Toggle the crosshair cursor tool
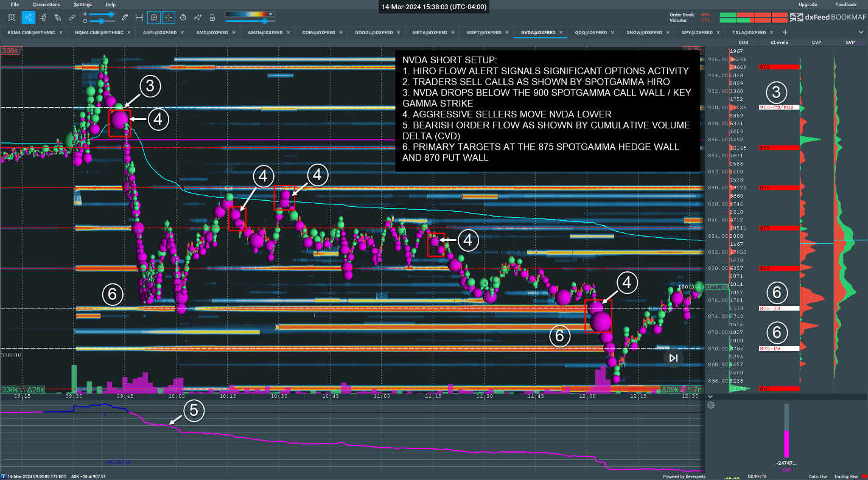The width and height of the screenshot is (868, 480). coord(169,17)
